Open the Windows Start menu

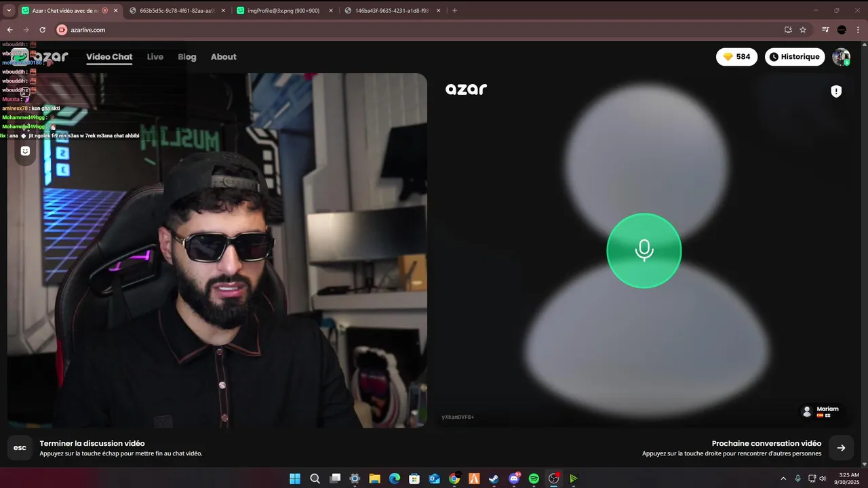(295, 479)
